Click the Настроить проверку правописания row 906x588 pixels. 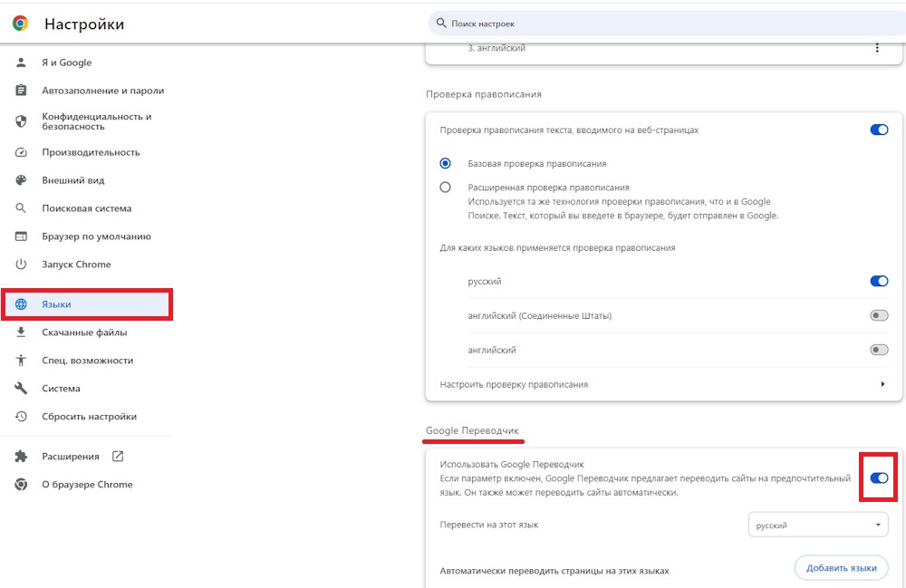click(663, 384)
